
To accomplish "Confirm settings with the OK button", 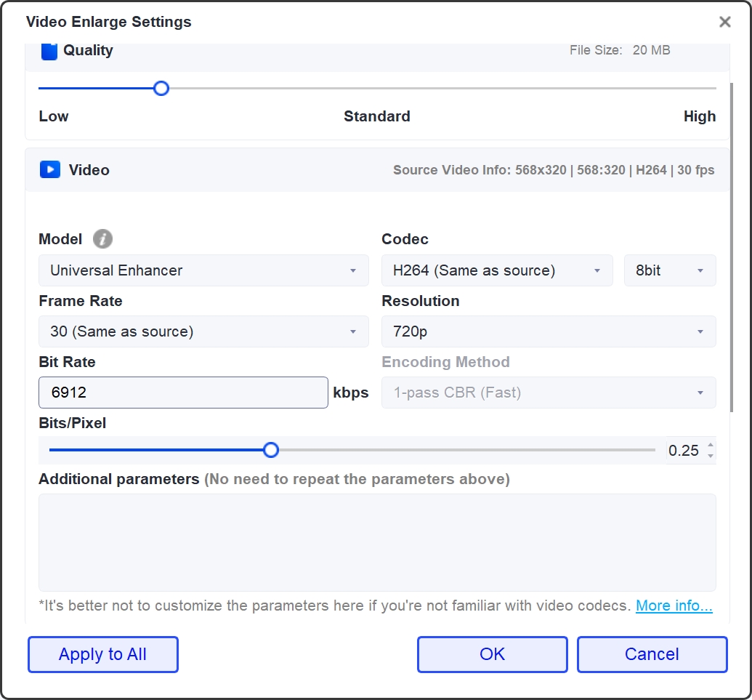I will click(x=492, y=654).
